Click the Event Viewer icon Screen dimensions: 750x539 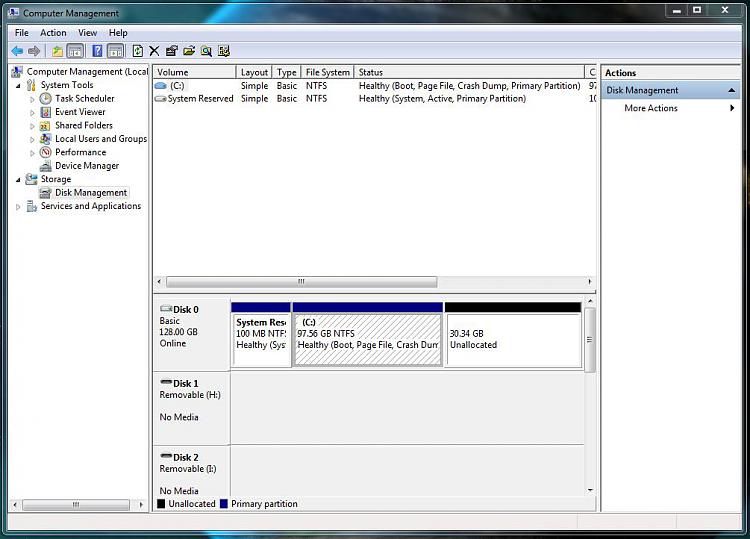tap(45, 112)
